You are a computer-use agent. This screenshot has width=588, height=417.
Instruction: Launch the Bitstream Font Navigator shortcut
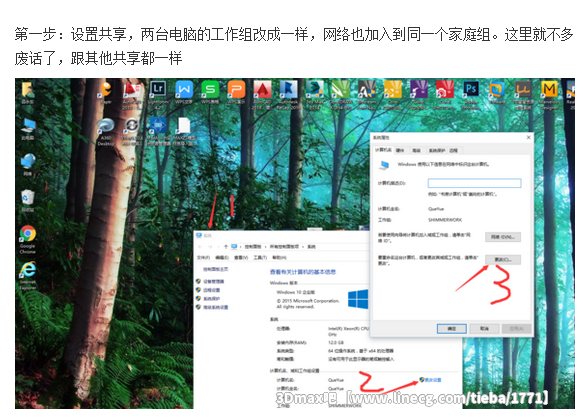(367, 94)
